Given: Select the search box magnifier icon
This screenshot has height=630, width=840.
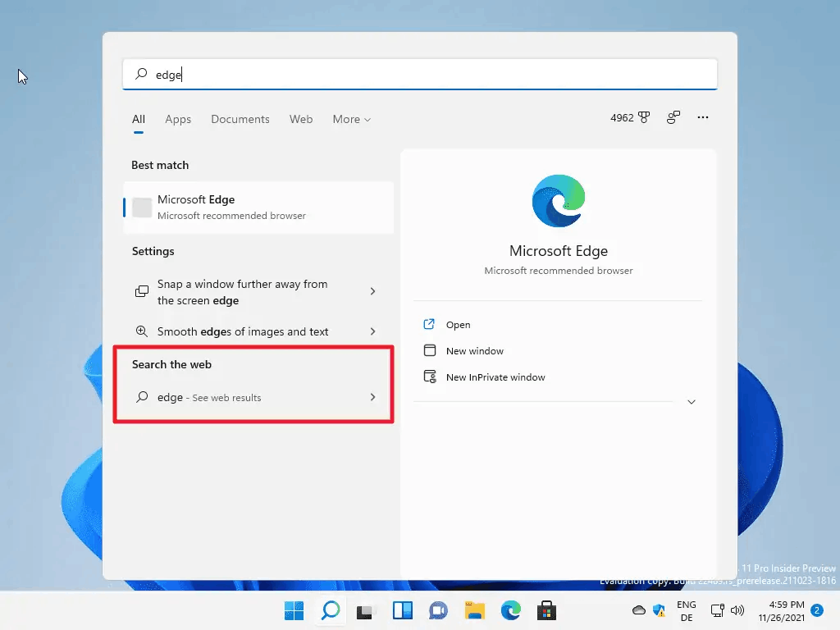Looking at the screenshot, I should tap(140, 74).
